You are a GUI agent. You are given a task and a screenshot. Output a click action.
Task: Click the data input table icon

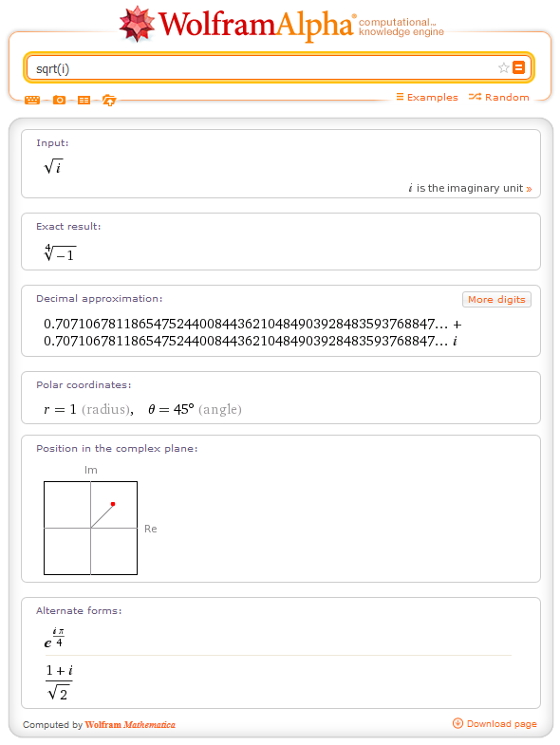(84, 100)
